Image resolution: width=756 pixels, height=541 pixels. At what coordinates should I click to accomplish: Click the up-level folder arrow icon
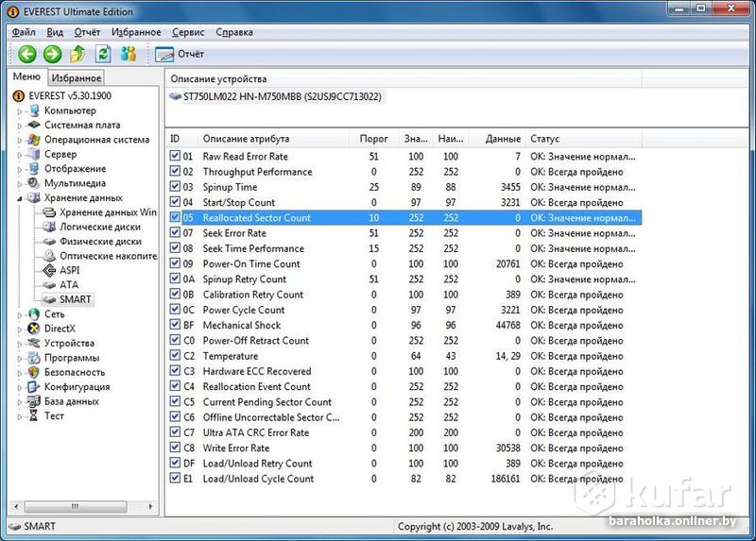coord(77,54)
